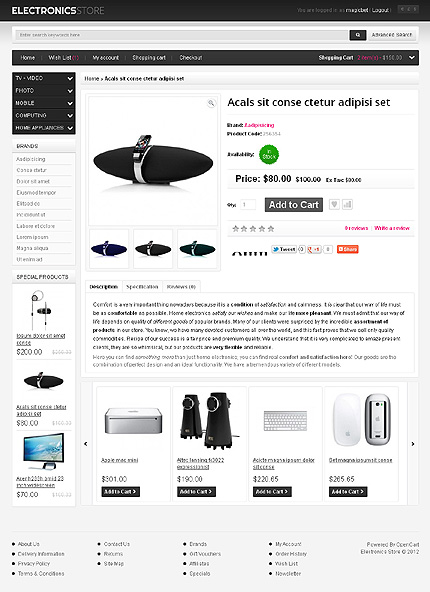430x592 pixels.
Task: Open the Write a review link
Action: [392, 228]
